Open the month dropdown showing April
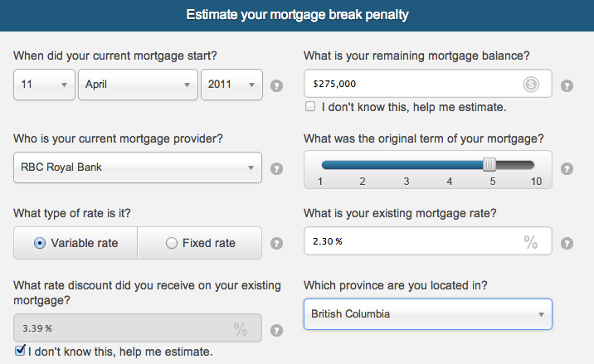Screen dimensions: 594x364 click(x=138, y=85)
